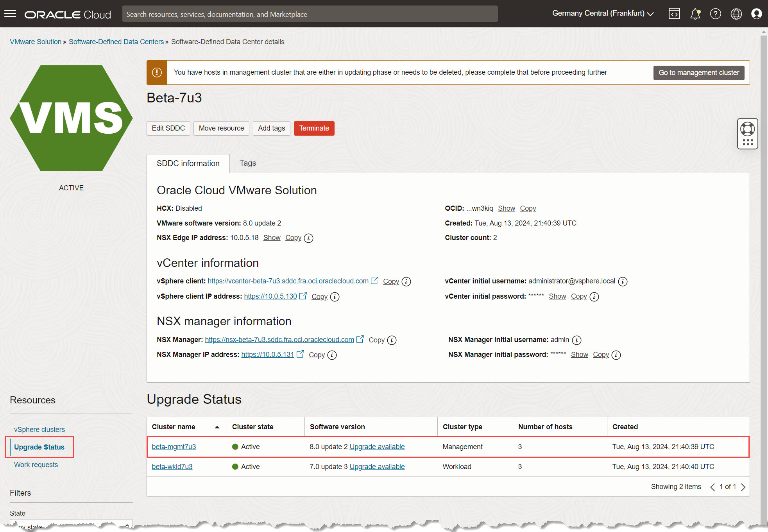
Task: Switch to the Tags tab
Action: click(x=248, y=163)
